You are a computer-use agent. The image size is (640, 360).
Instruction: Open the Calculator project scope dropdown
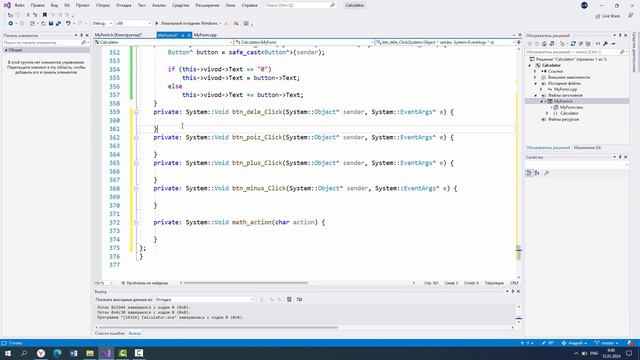coord(163,42)
